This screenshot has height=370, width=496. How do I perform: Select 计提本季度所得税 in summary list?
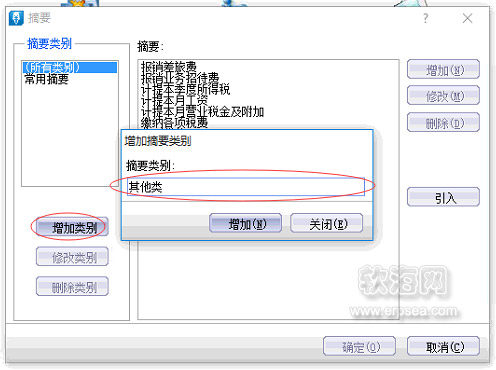(185, 89)
